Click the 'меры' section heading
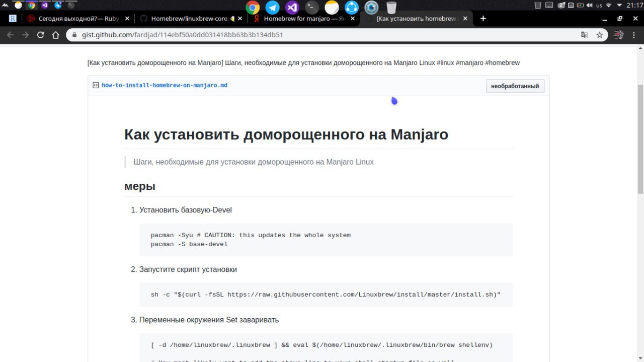 140,186
